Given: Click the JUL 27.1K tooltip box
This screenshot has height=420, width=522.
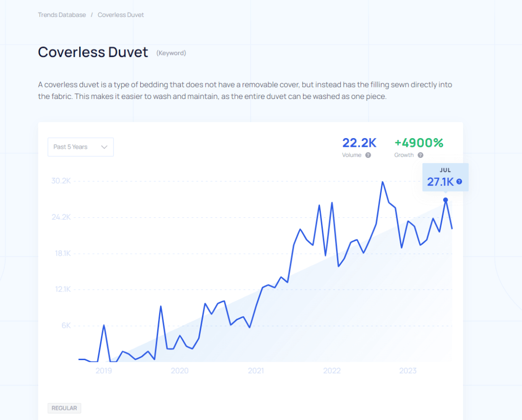Looking at the screenshot, I should click(x=445, y=177).
